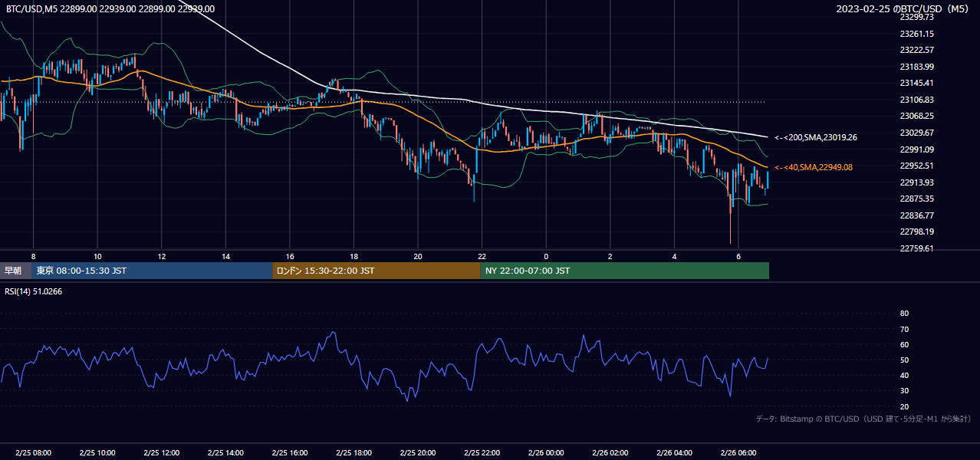This screenshot has height=460, width=980.
Task: Click hour tick 14 under price chart
Action: coord(225,256)
